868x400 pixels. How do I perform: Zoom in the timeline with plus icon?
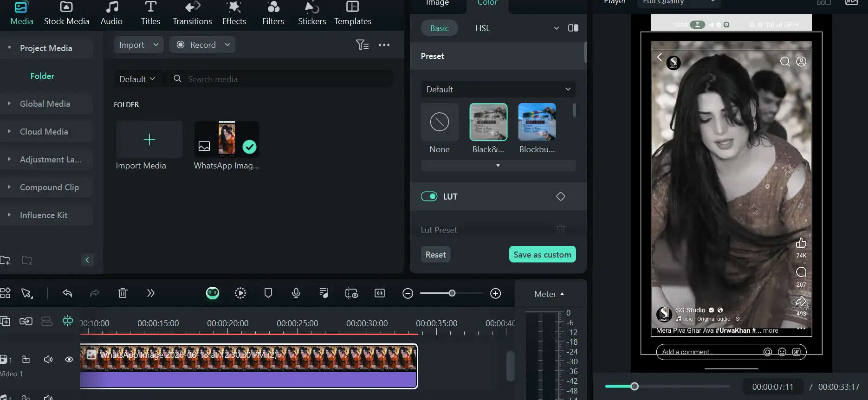click(496, 293)
